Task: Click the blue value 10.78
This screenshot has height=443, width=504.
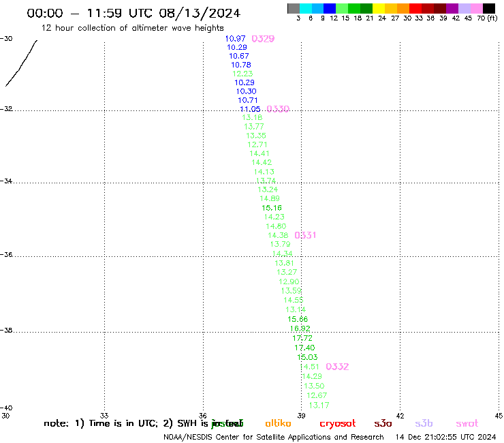Action: click(241, 65)
